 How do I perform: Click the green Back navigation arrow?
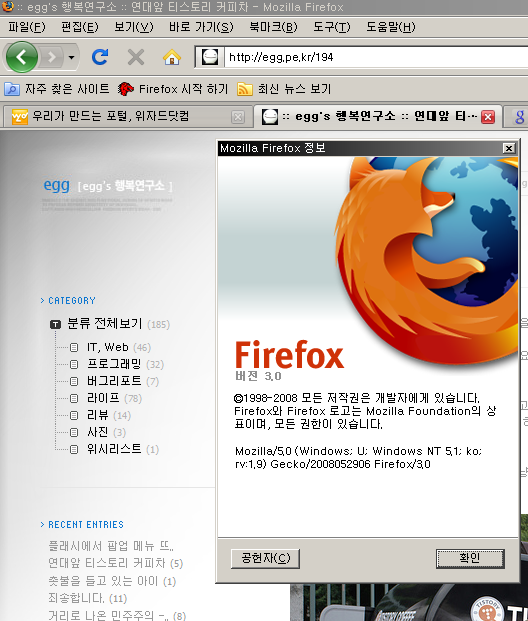click(x=22, y=57)
